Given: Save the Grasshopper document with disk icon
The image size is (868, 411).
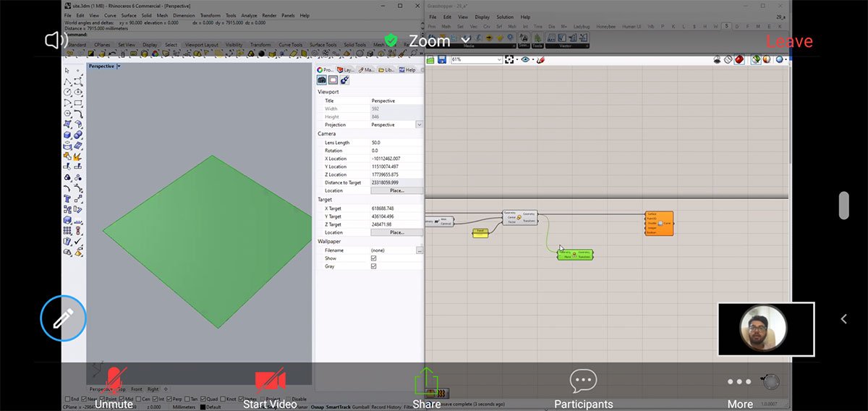Looking at the screenshot, I should [441, 59].
